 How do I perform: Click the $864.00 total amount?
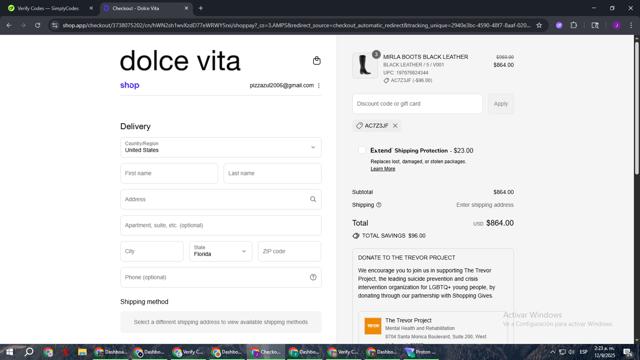(500, 223)
